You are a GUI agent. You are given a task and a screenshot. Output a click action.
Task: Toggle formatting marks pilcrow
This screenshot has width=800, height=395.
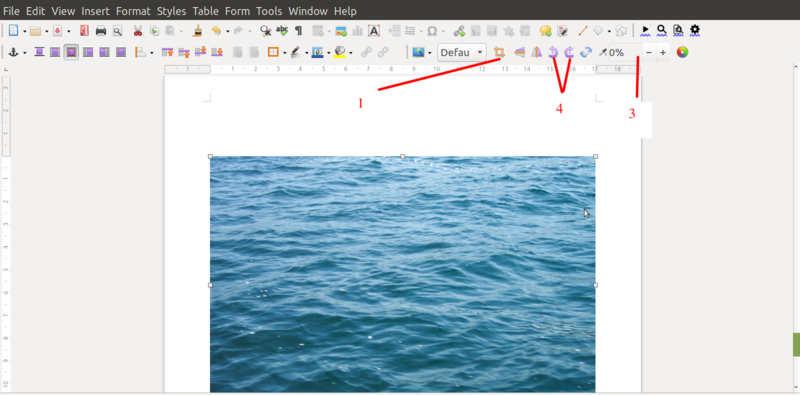tap(298, 31)
